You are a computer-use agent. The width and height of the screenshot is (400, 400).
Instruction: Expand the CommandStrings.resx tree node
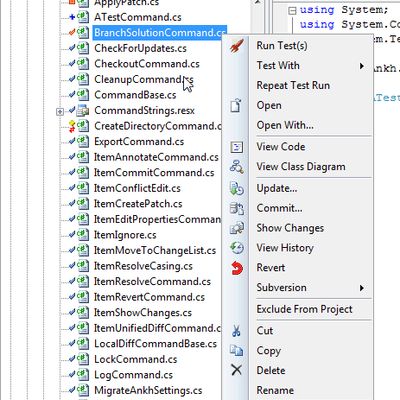[60, 112]
